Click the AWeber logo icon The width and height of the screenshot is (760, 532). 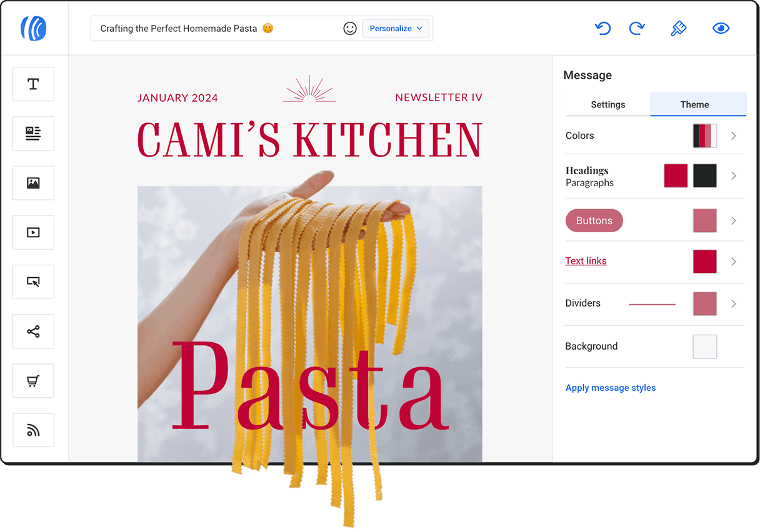(34, 28)
